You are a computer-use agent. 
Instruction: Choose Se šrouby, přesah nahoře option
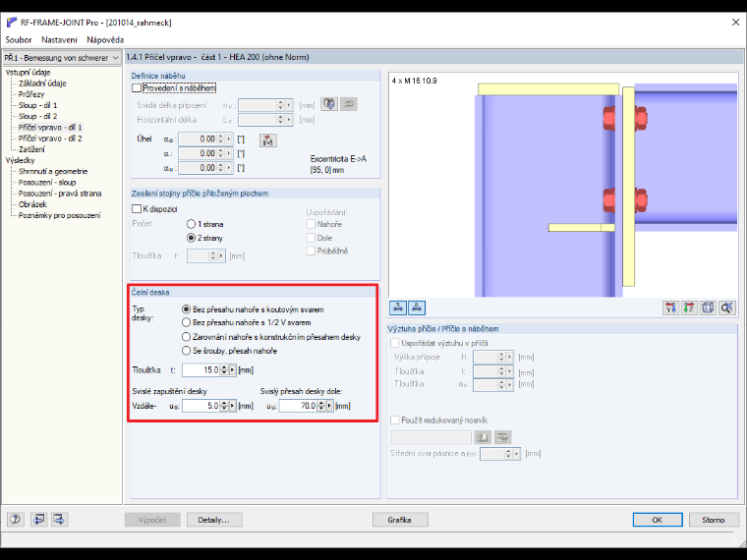(x=187, y=351)
